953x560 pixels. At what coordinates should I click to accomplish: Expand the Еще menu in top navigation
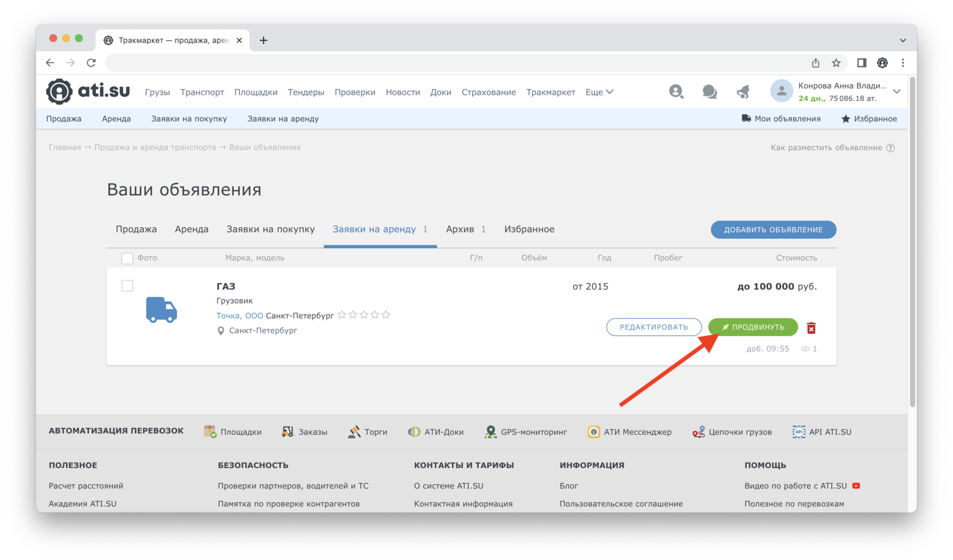point(600,92)
